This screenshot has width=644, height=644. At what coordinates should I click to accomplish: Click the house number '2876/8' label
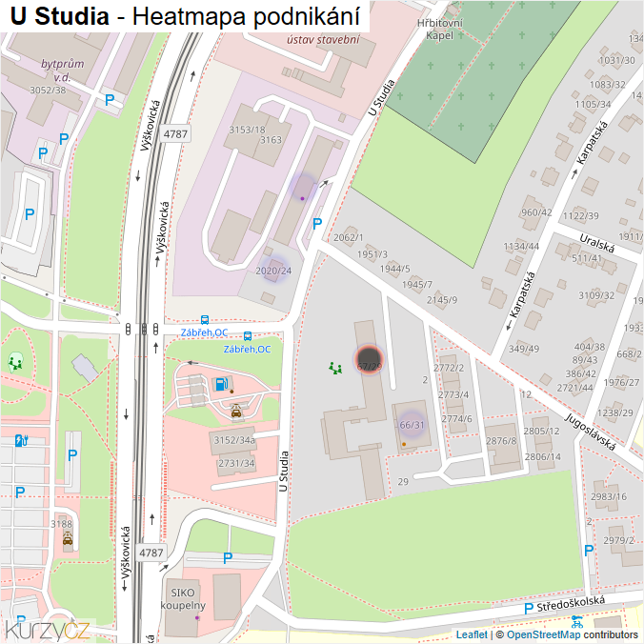(x=501, y=441)
